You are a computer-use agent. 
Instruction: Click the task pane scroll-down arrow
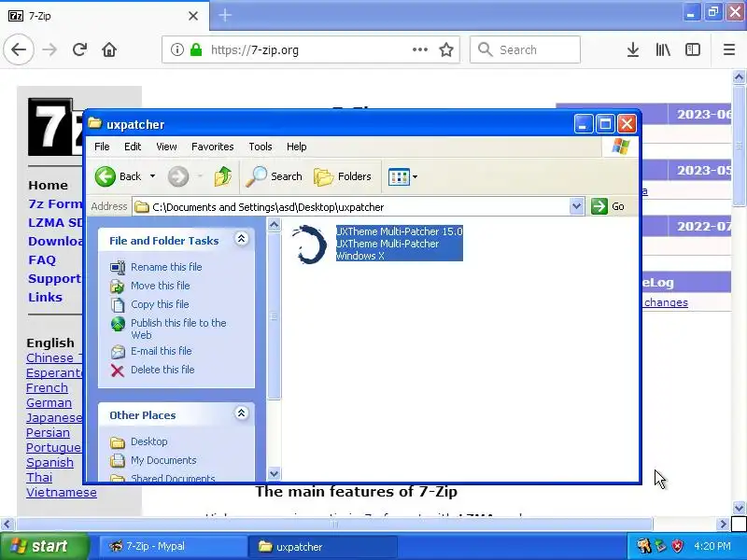(x=274, y=474)
